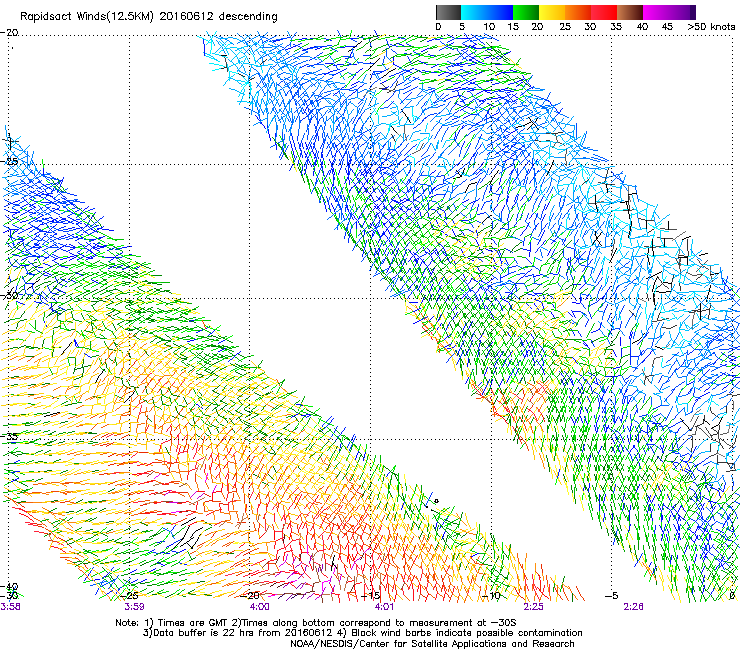Click the -25 longitude label at bottom

point(129,596)
